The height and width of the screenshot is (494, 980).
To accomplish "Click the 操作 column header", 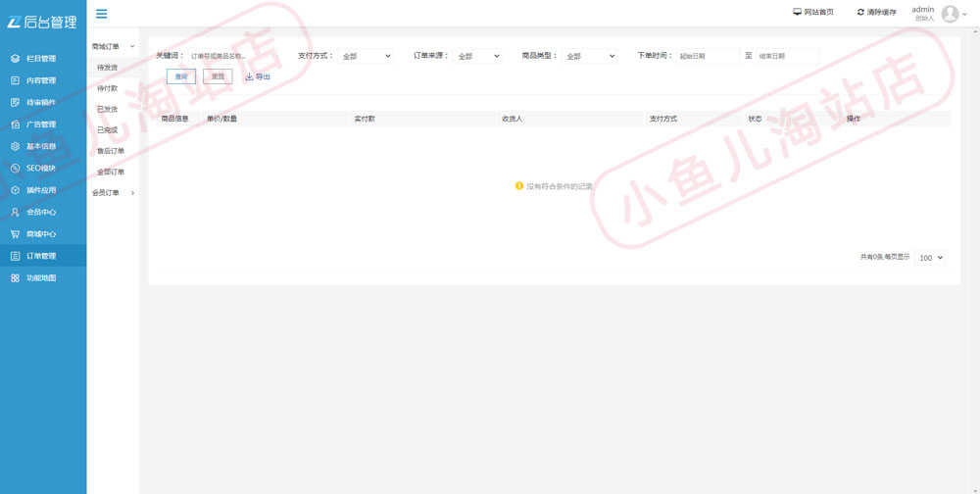I will coord(854,119).
